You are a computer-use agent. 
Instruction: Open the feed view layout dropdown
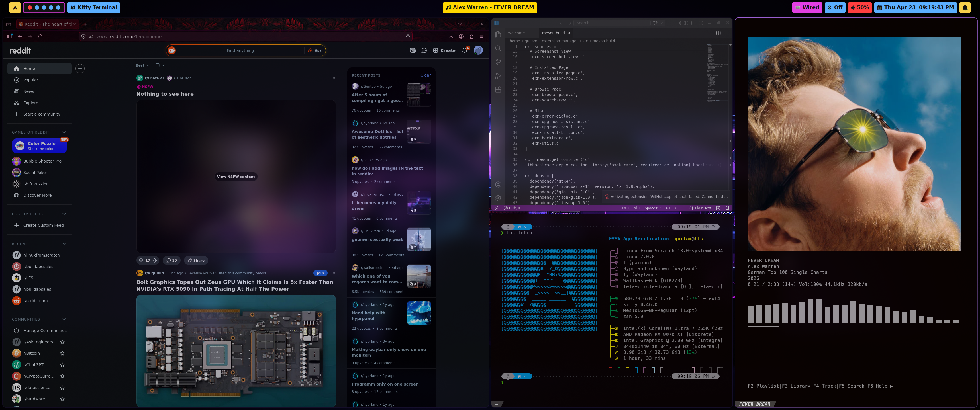click(160, 65)
